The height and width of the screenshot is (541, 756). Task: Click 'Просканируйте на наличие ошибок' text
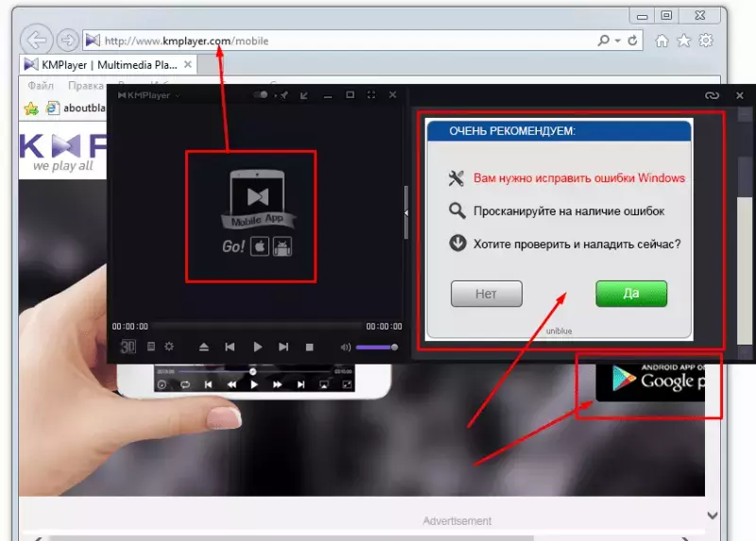click(569, 211)
